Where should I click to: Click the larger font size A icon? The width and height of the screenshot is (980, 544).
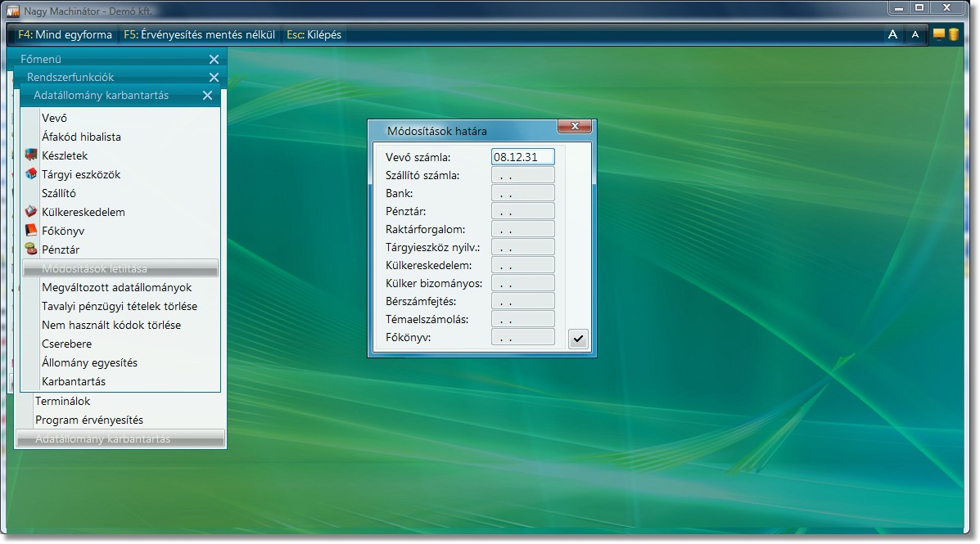pos(892,34)
